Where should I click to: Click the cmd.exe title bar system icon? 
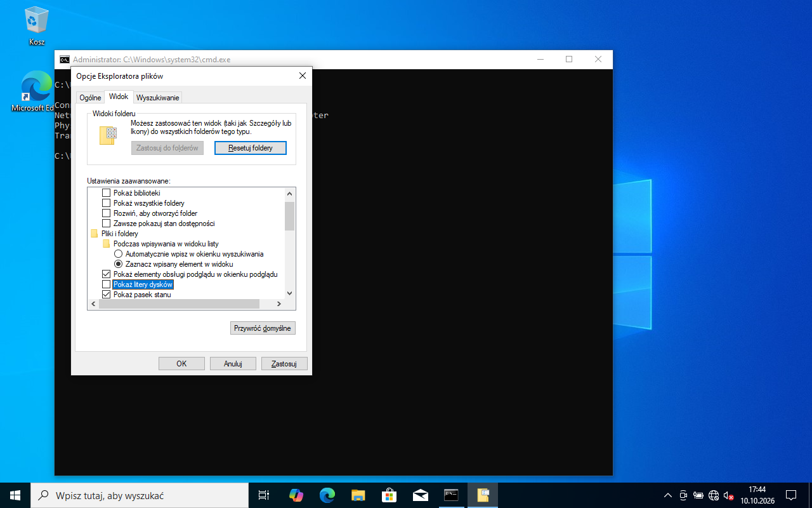[65, 60]
